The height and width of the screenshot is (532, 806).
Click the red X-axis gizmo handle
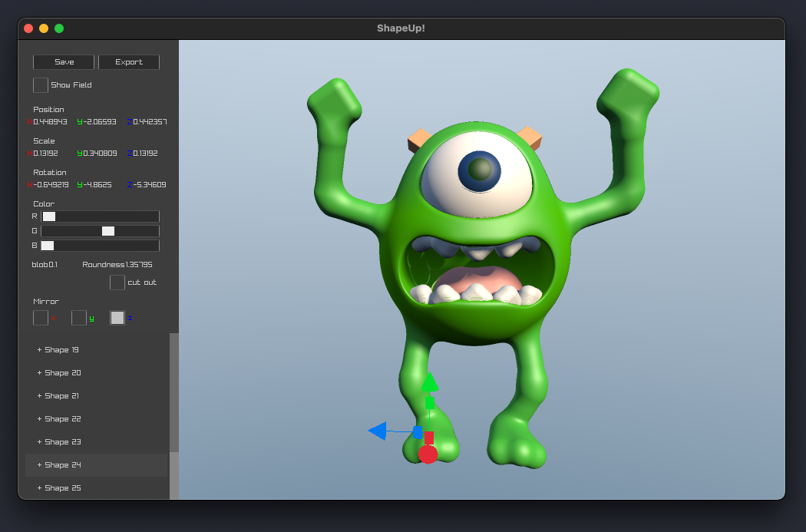click(x=428, y=454)
